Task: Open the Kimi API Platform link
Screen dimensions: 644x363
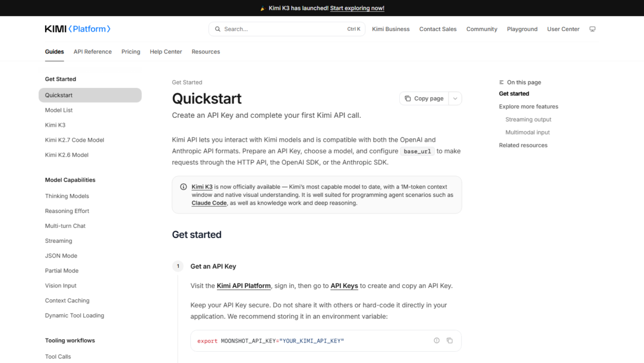Action: tap(244, 286)
